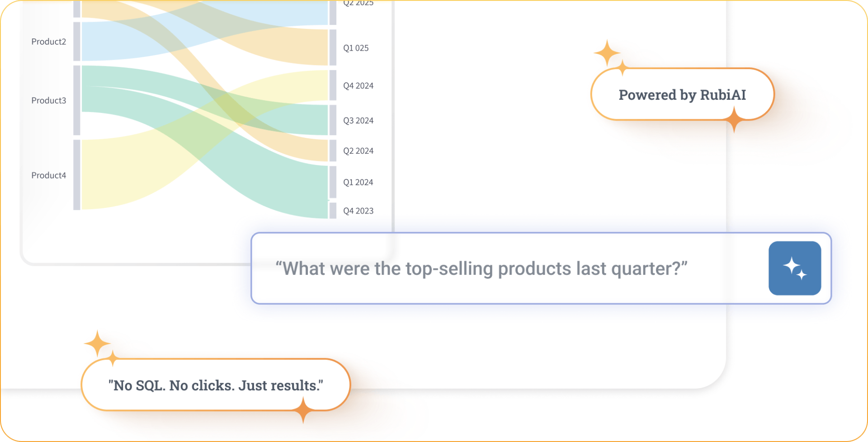Select the Product4 label in the chart
Viewport: 868px width, 442px height.
(x=48, y=175)
